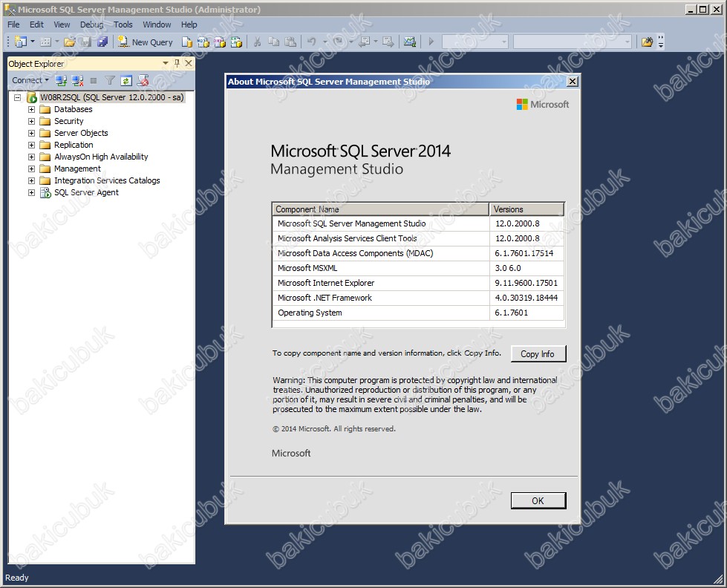Open the Window menu
Screen dimensions: 727x588
[x=157, y=24]
